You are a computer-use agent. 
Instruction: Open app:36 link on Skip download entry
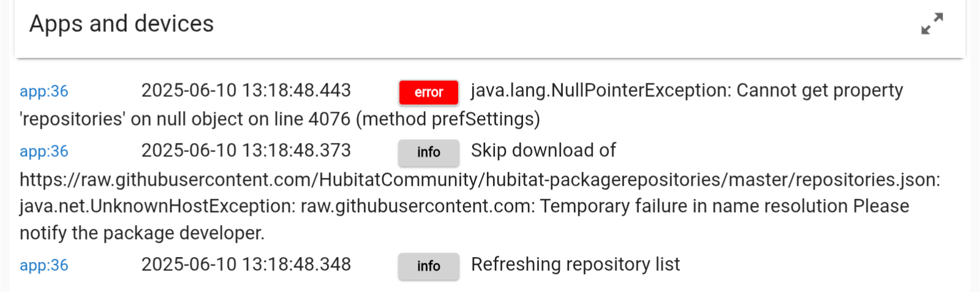pos(44,152)
